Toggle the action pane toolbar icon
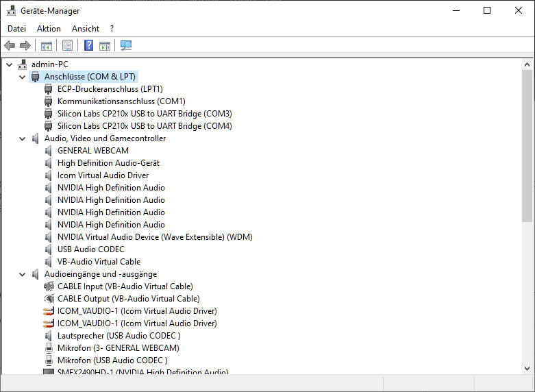535x392 pixels. pyautogui.click(x=105, y=45)
